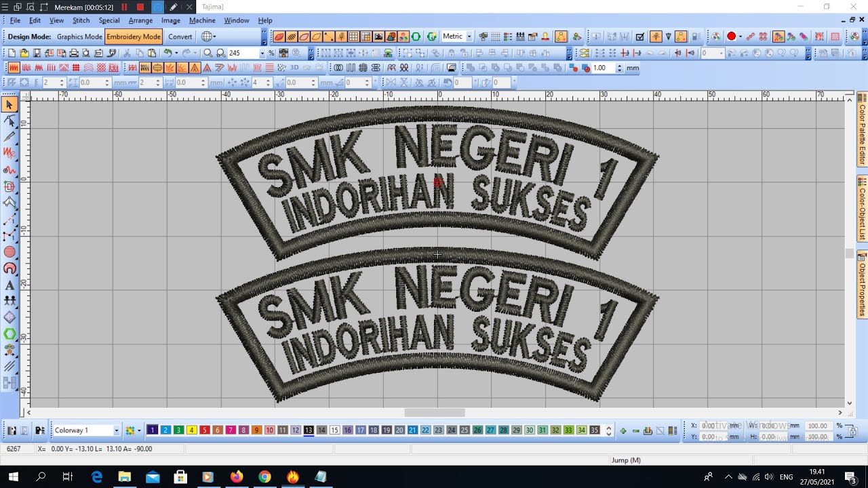Cut selection with scissors icon
The image size is (868, 488).
pos(127,53)
